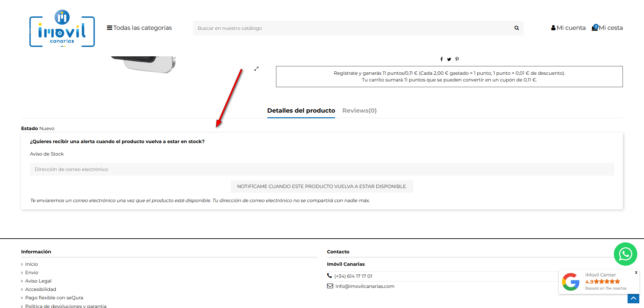Image resolution: width=644 pixels, height=308 pixels.
Task: Focus the catalog search field
Action: point(352,28)
